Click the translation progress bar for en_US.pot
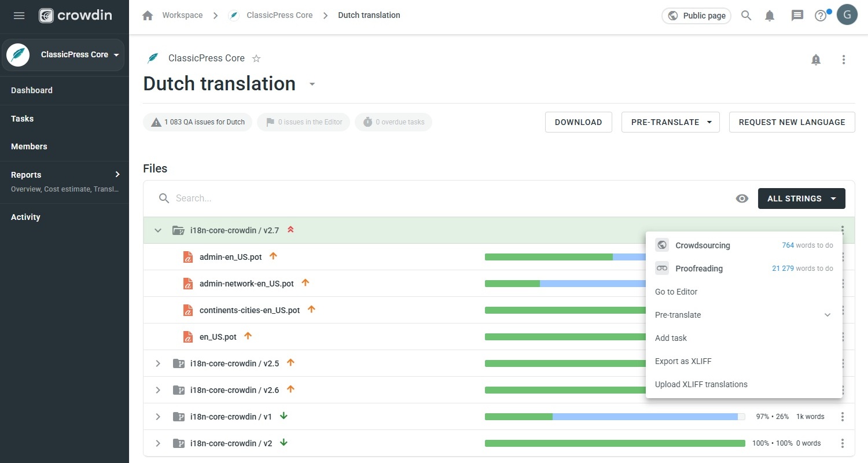The image size is (868, 463). click(x=564, y=336)
